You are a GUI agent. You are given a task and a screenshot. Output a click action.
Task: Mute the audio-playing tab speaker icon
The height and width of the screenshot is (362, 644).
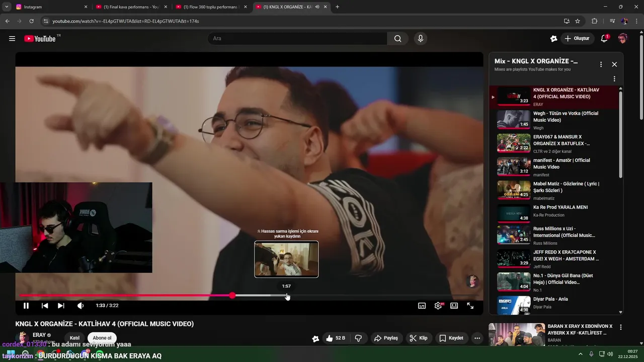click(x=317, y=7)
